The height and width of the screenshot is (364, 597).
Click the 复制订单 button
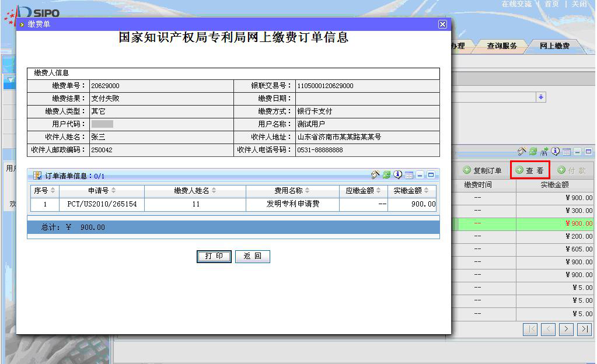coord(482,170)
